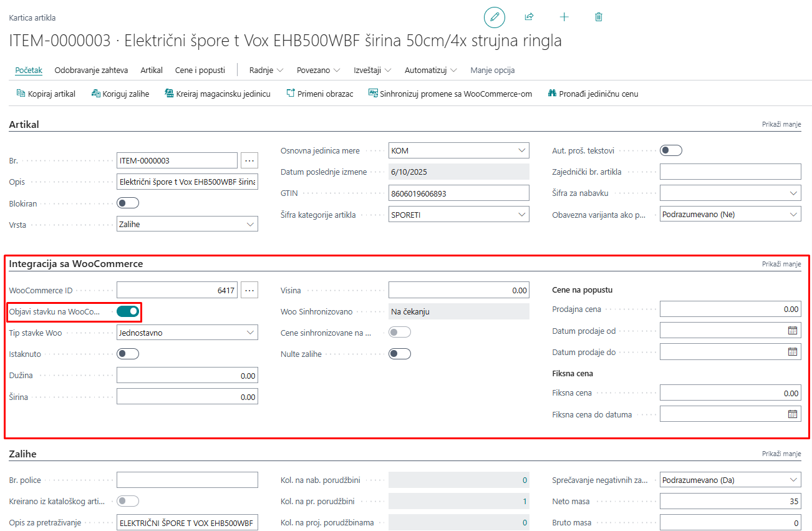The height and width of the screenshot is (531, 812).
Task: Enable the Istaknuto switch
Action: point(128,354)
